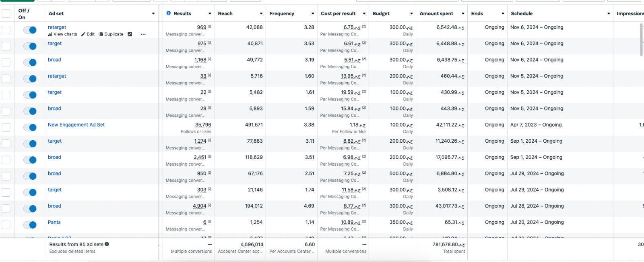The height and width of the screenshot is (262, 644).
Task: Click View charts icon on retarget row
Action: pos(50,35)
